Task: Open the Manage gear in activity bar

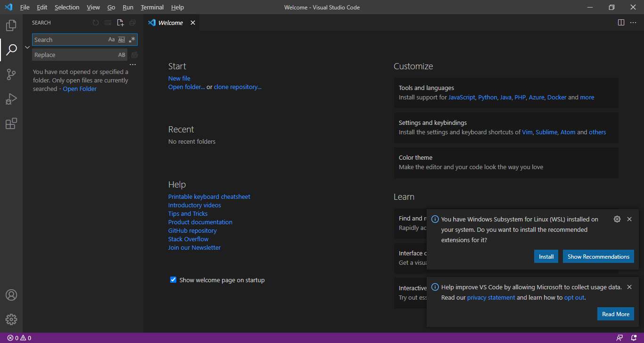Action: tap(11, 319)
